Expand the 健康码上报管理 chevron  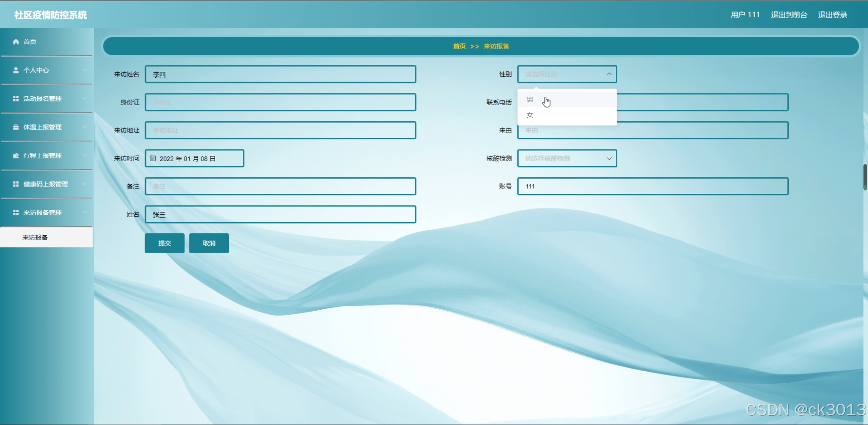point(84,184)
